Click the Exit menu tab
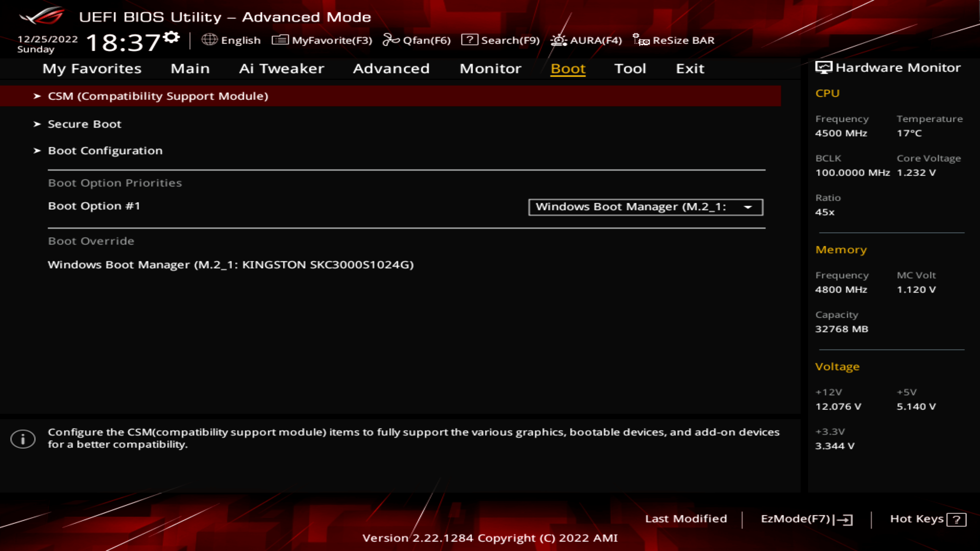The width and height of the screenshot is (980, 551). (x=690, y=68)
